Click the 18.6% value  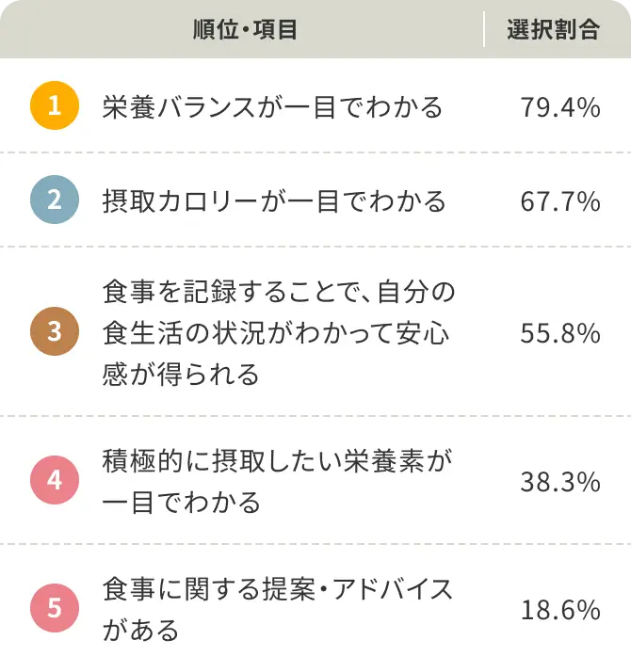pos(559,610)
